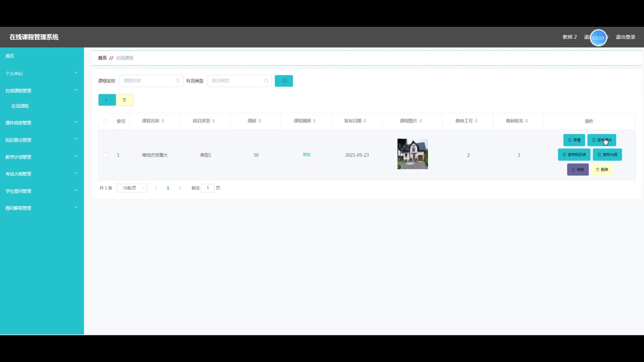The width and height of the screenshot is (644, 362).
Task: Click 发布大纲 button in the row
Action: coord(607,155)
